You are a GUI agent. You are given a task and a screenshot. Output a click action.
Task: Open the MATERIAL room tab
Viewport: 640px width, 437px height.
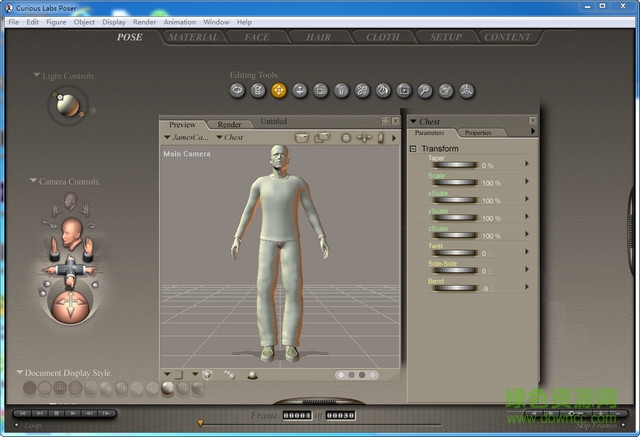tap(193, 37)
